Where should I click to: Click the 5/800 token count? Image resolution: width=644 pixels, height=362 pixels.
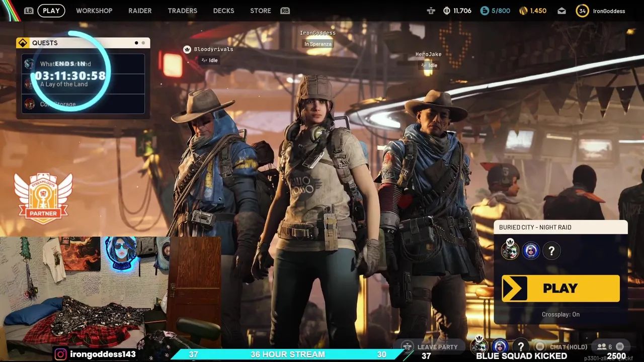click(501, 11)
